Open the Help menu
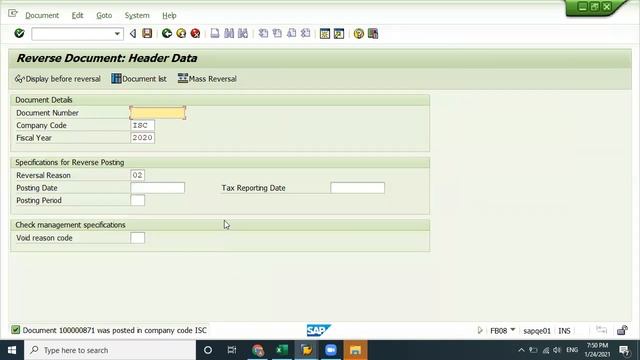This screenshot has width=640, height=360. click(169, 16)
